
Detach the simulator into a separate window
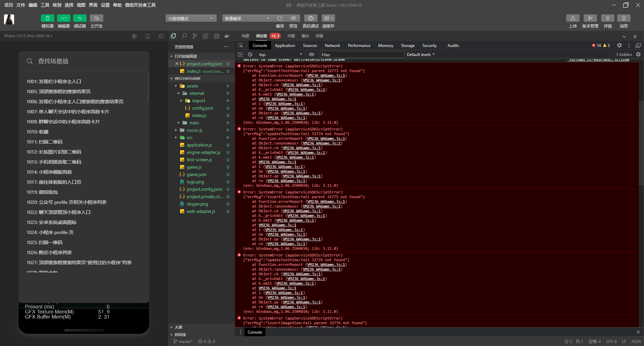point(161,36)
